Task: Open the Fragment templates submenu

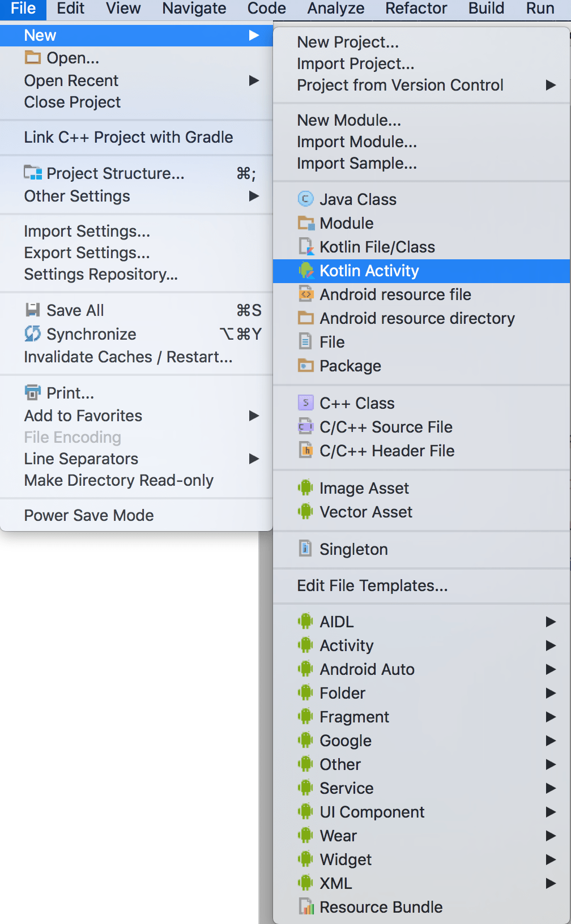Action: point(354,717)
